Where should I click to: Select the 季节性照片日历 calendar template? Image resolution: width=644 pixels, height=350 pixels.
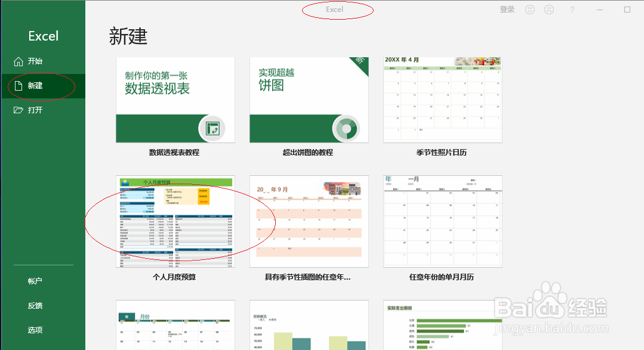click(x=443, y=100)
